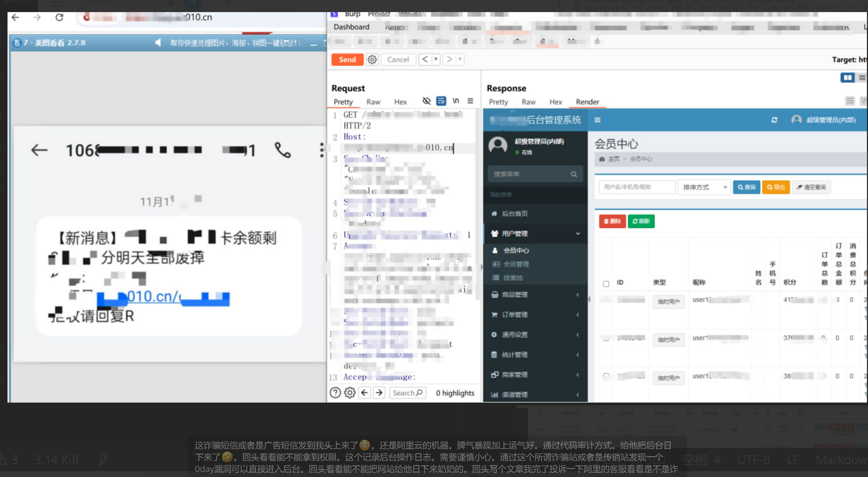Expand the 通用设置 sidebar menu

[x=535, y=334]
